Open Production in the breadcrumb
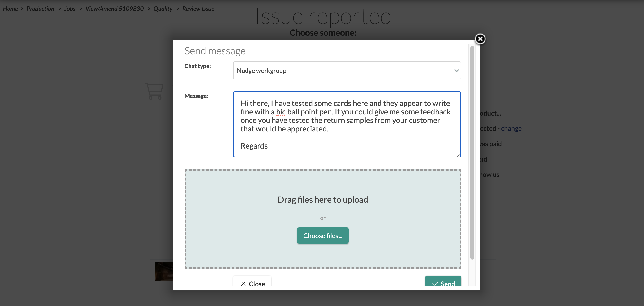This screenshot has height=306, width=644. (x=40, y=9)
